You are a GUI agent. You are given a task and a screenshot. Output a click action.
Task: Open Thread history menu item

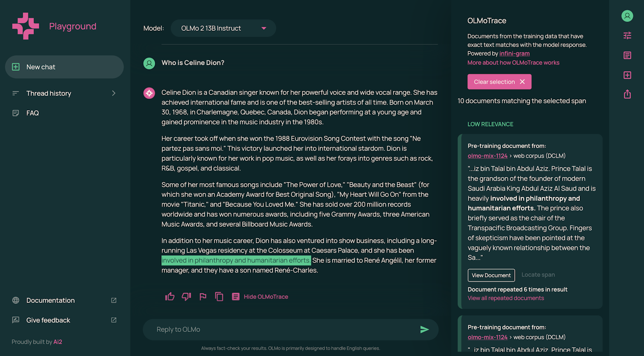64,93
